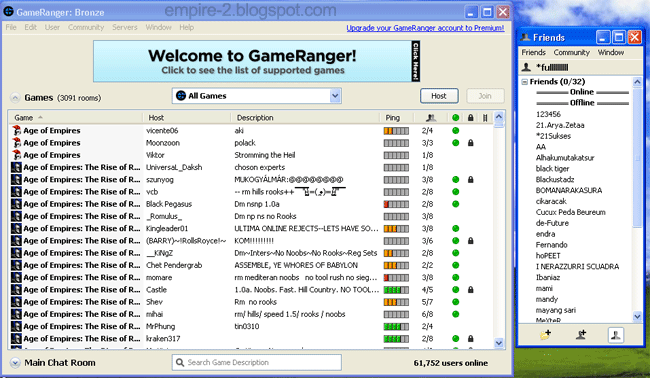Select the Kingleader01 game row
650x378 pixels.
point(251,228)
